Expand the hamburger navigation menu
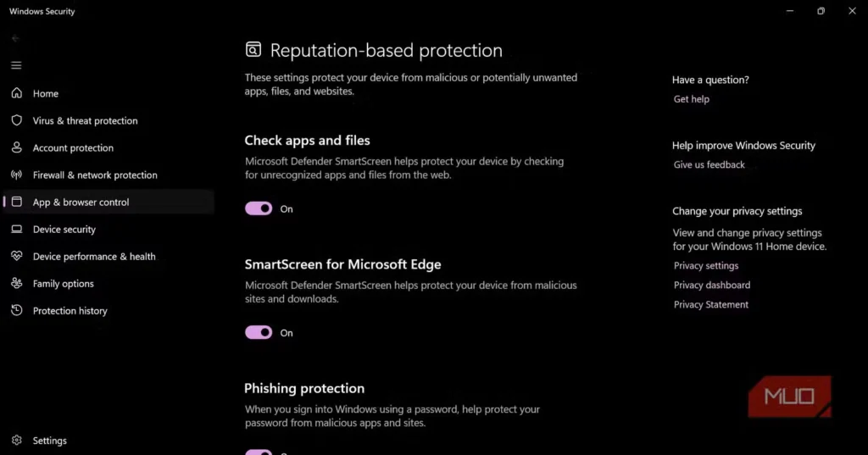Viewport: 868px width, 455px height. (16, 65)
